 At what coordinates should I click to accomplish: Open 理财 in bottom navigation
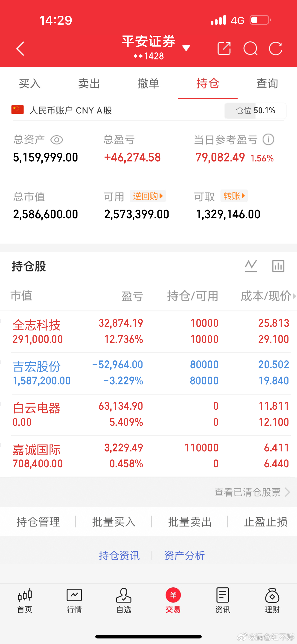pyautogui.click(x=272, y=600)
